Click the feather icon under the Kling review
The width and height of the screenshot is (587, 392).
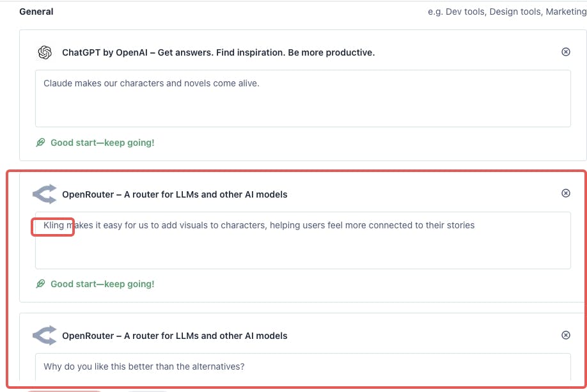point(40,284)
